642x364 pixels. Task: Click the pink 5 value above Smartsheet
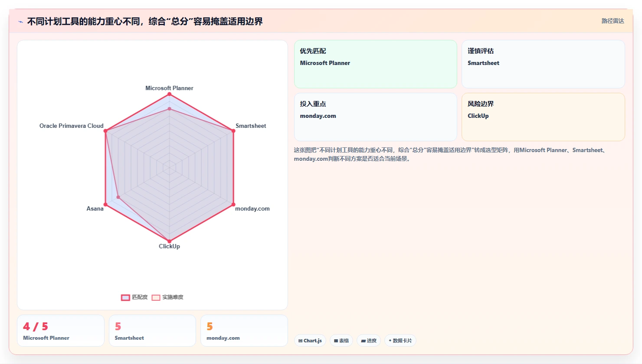118,326
